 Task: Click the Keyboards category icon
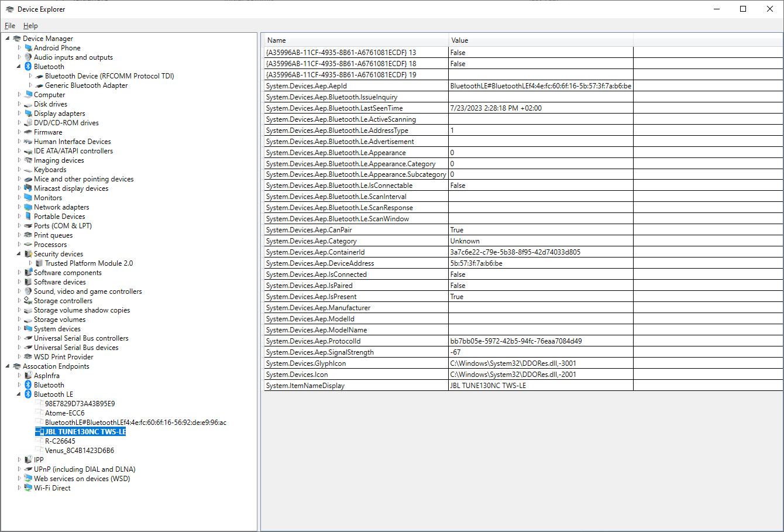coord(28,170)
